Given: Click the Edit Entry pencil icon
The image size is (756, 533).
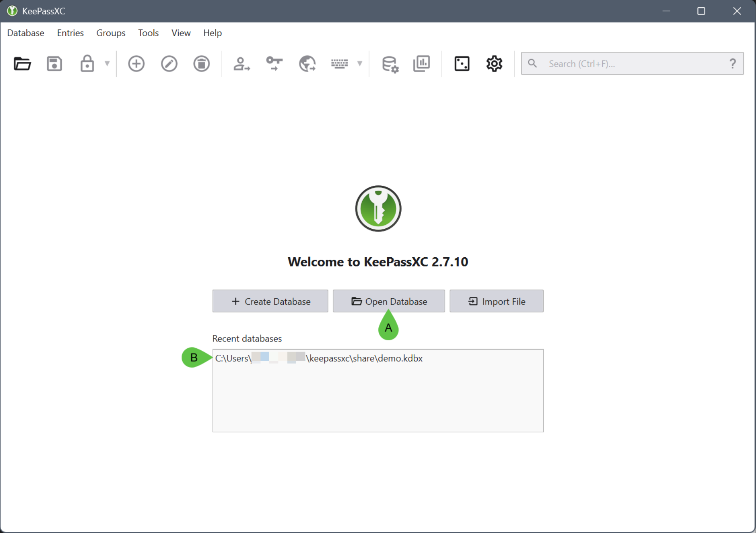Looking at the screenshot, I should [x=169, y=63].
